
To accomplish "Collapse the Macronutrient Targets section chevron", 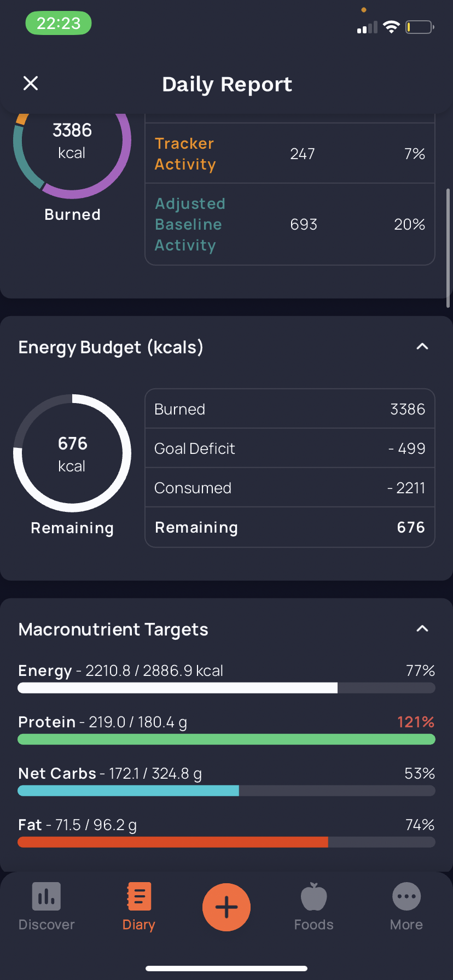I will [x=422, y=629].
